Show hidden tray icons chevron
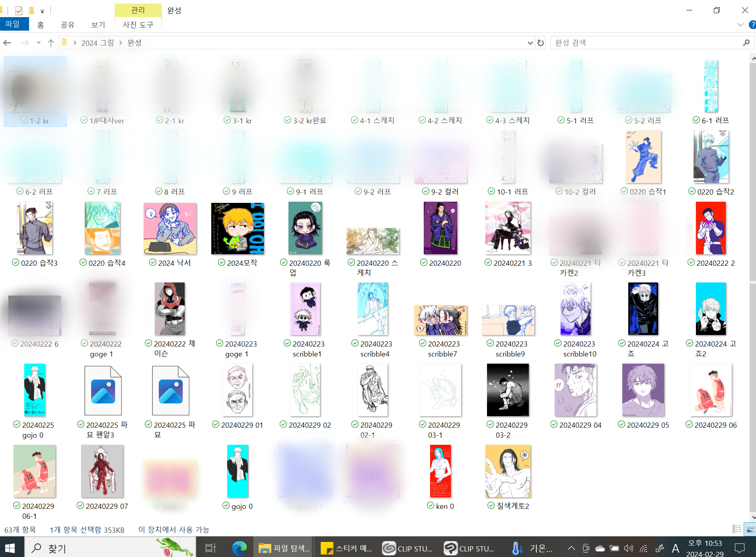The image size is (756, 557). click(571, 548)
